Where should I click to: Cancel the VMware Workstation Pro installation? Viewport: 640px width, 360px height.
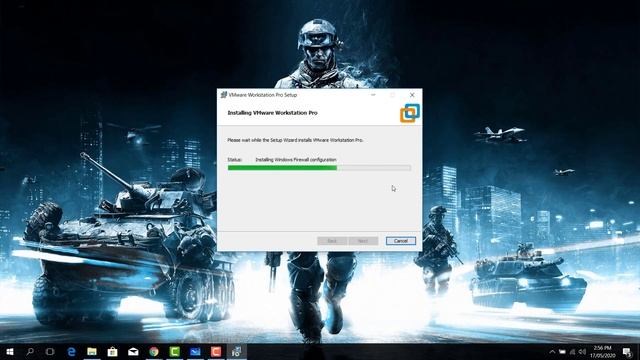(400, 241)
